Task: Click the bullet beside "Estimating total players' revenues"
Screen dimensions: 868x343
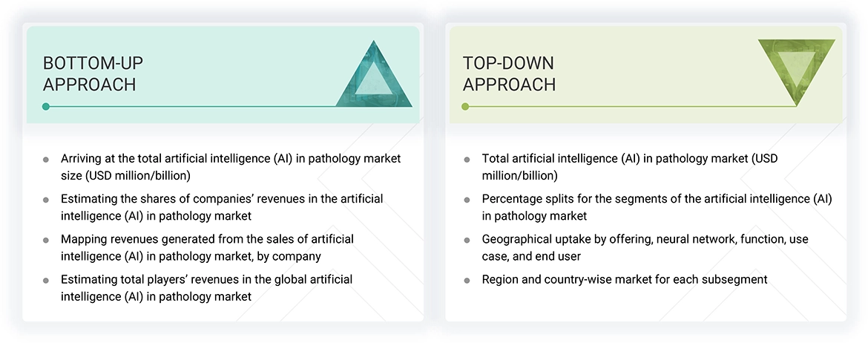Action: point(46,280)
